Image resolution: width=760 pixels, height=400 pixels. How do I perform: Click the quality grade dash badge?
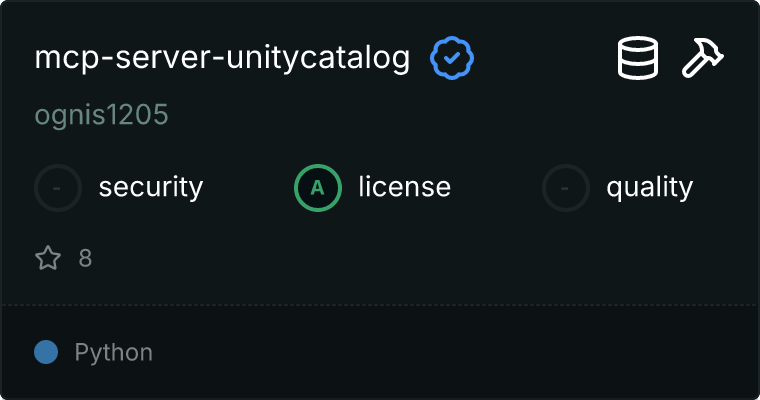click(566, 187)
